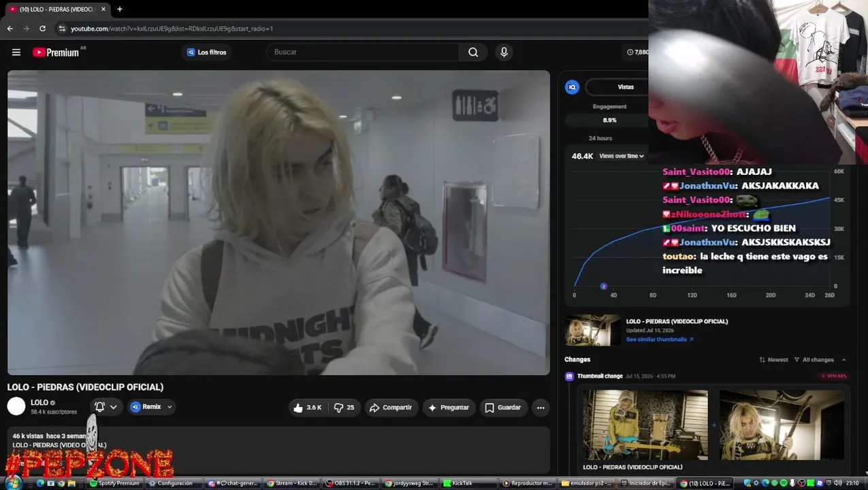The width and height of the screenshot is (868, 490).
Task: Click the magnifier search button
Action: [x=473, y=52]
